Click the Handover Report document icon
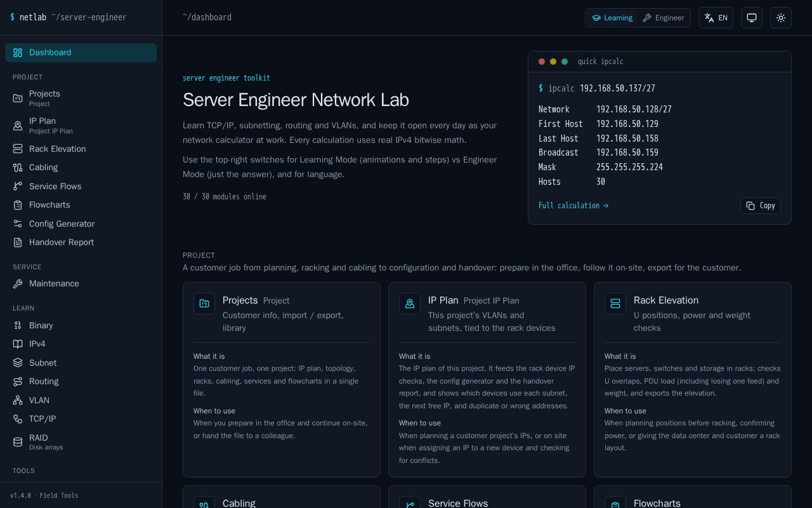812x508 pixels. pyautogui.click(x=18, y=243)
